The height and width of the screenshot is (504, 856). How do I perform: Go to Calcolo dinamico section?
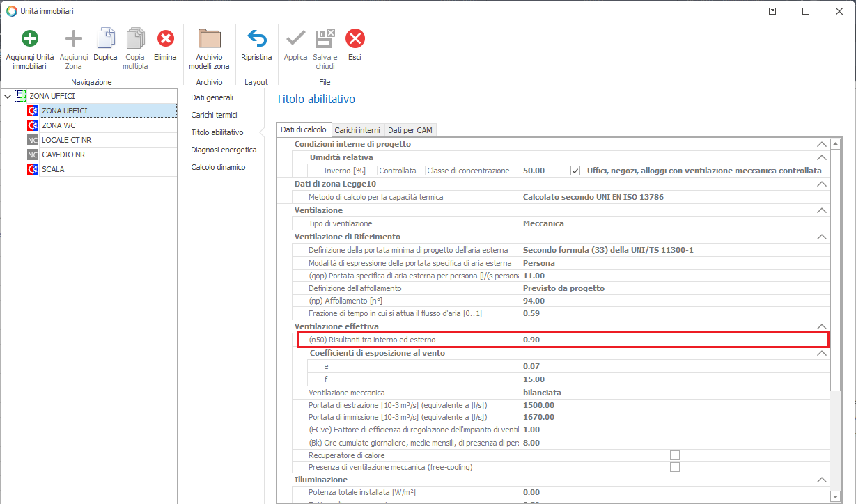click(x=218, y=167)
